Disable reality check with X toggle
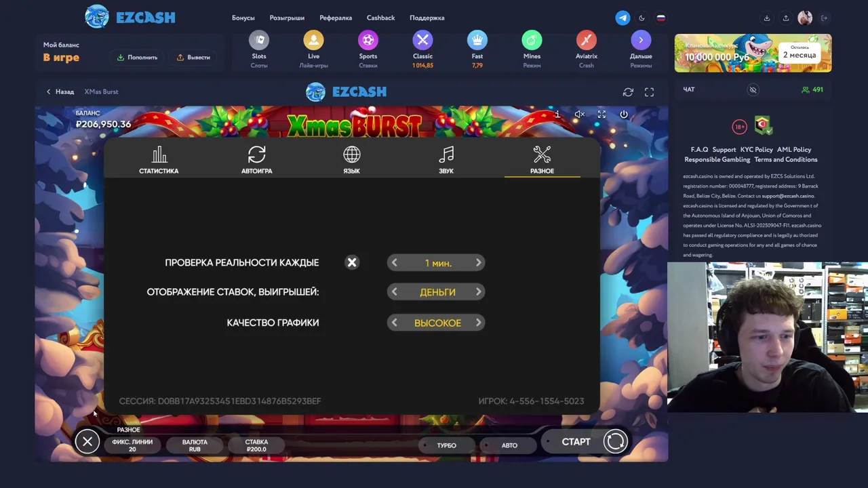 (x=352, y=262)
